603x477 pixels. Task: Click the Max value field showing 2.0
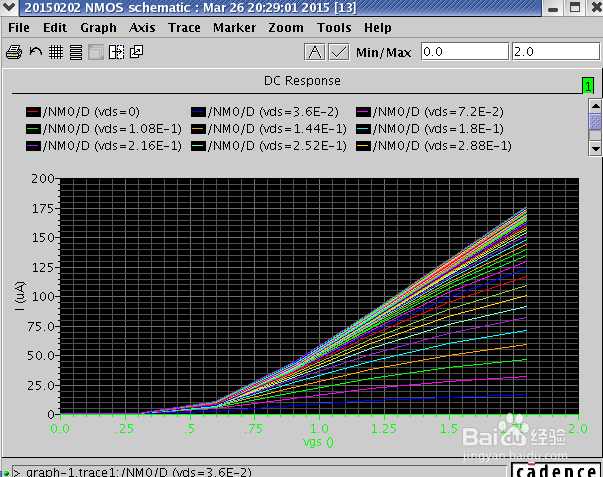[x=556, y=52]
